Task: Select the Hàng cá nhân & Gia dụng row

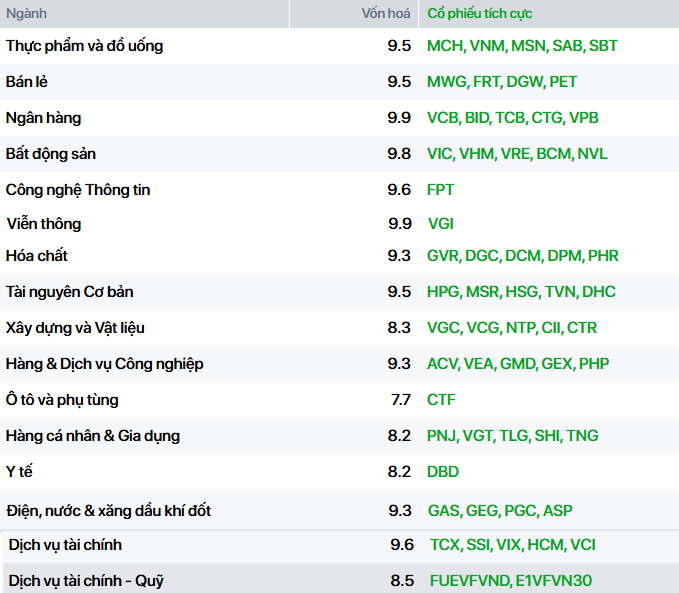Action: click(x=340, y=435)
